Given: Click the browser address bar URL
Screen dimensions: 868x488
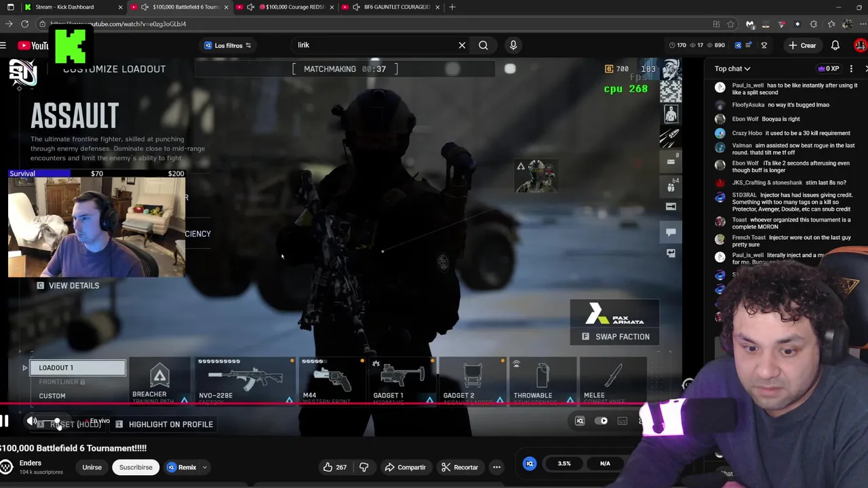Looking at the screenshot, I should coord(118,24).
